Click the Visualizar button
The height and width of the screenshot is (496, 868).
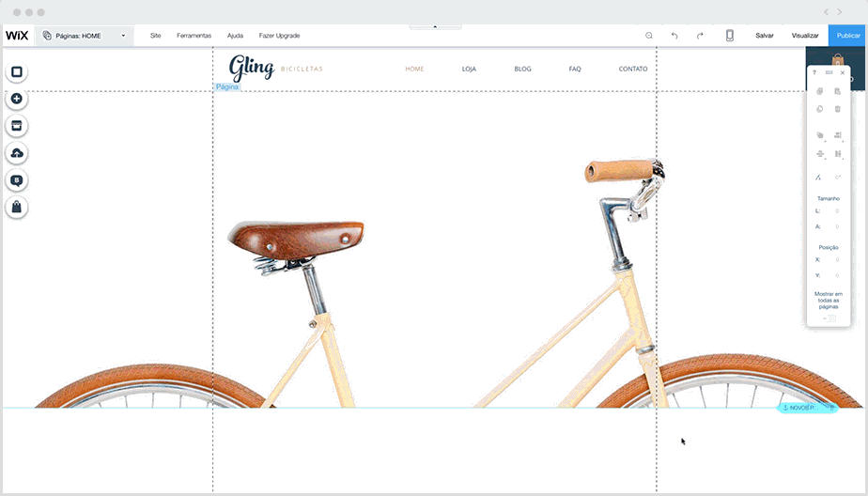coord(805,36)
